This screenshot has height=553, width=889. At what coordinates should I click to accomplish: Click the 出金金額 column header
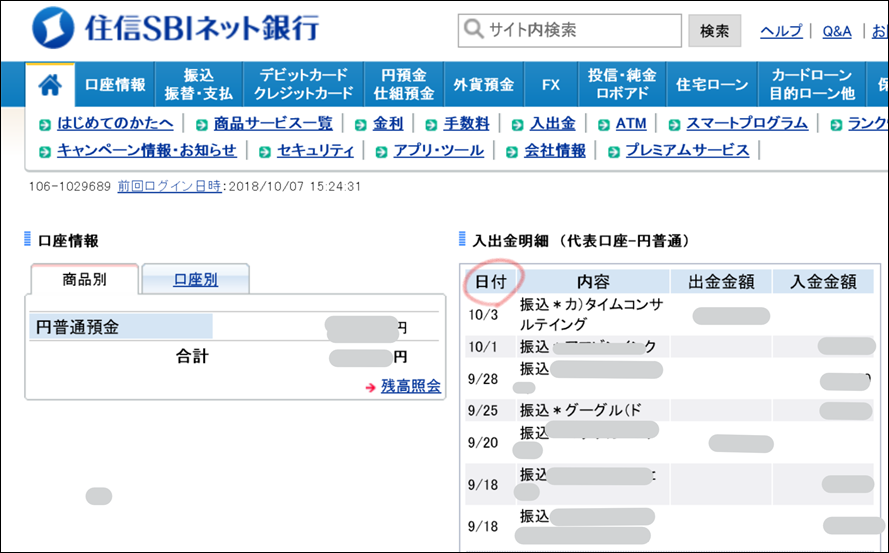click(721, 282)
